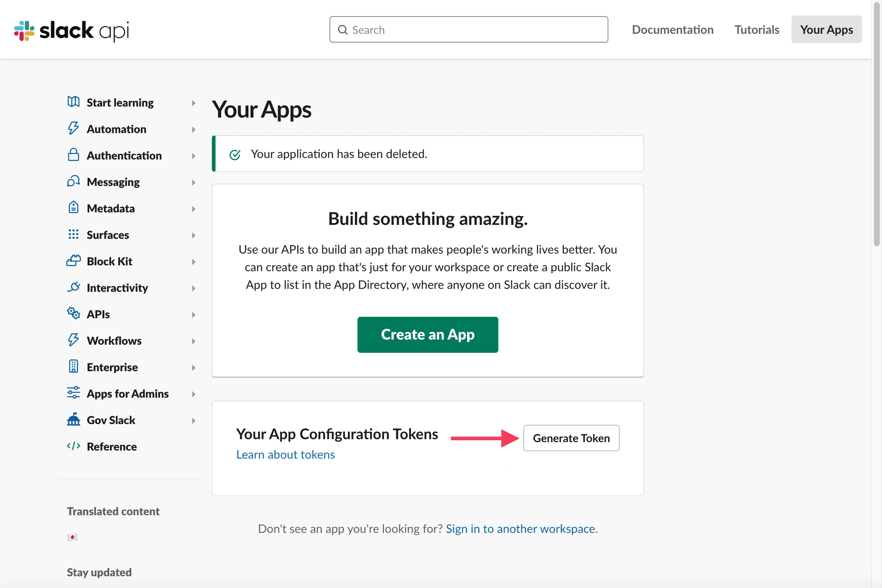Expand the Metadata section arrow
Screen dimensions: 882x588
(193, 209)
